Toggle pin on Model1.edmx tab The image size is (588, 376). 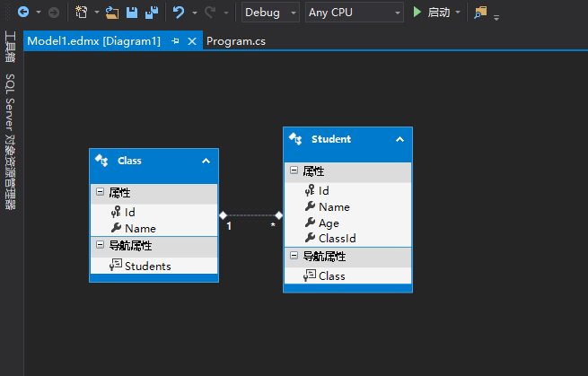[175, 41]
